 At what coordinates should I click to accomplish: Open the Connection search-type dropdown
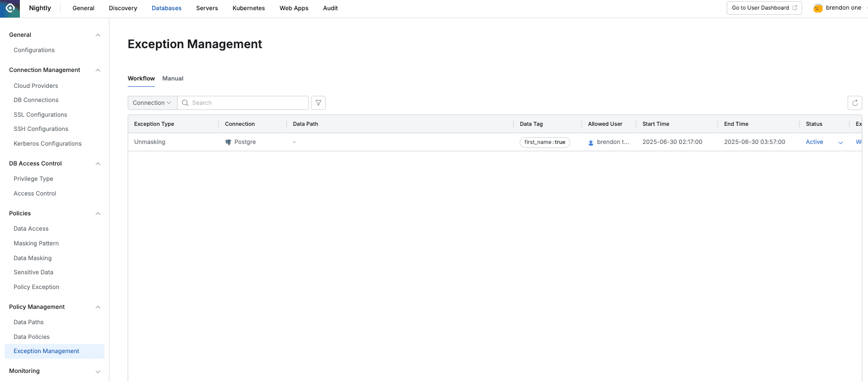pyautogui.click(x=152, y=103)
